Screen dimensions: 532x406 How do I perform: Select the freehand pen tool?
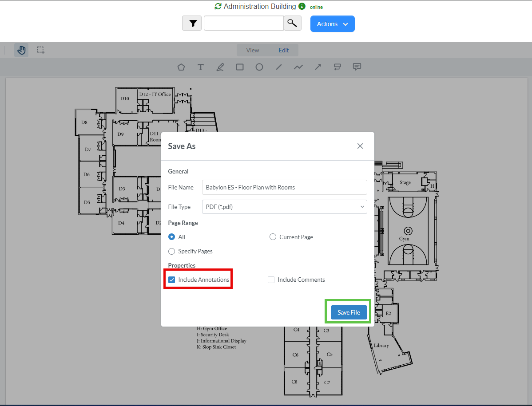click(x=220, y=67)
